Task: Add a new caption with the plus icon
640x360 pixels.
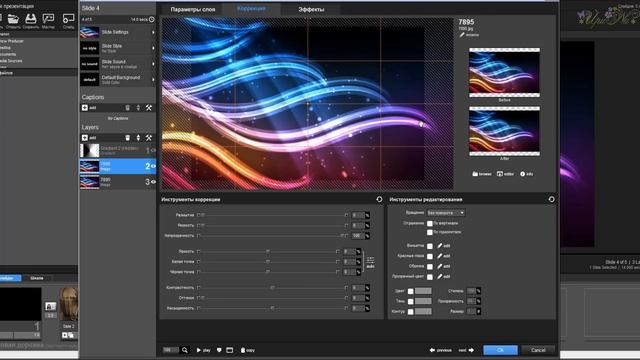Action: click(84, 108)
